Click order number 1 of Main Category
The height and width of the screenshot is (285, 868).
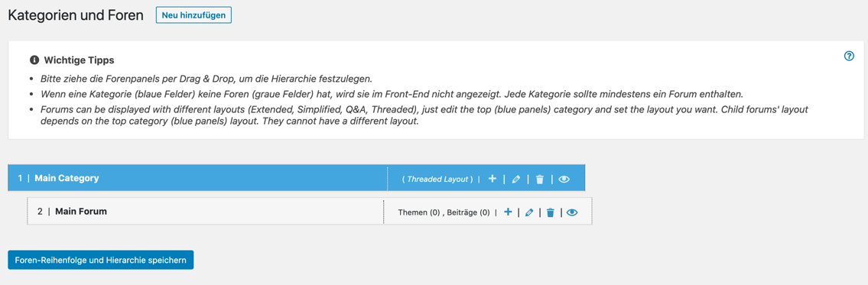[21, 178]
